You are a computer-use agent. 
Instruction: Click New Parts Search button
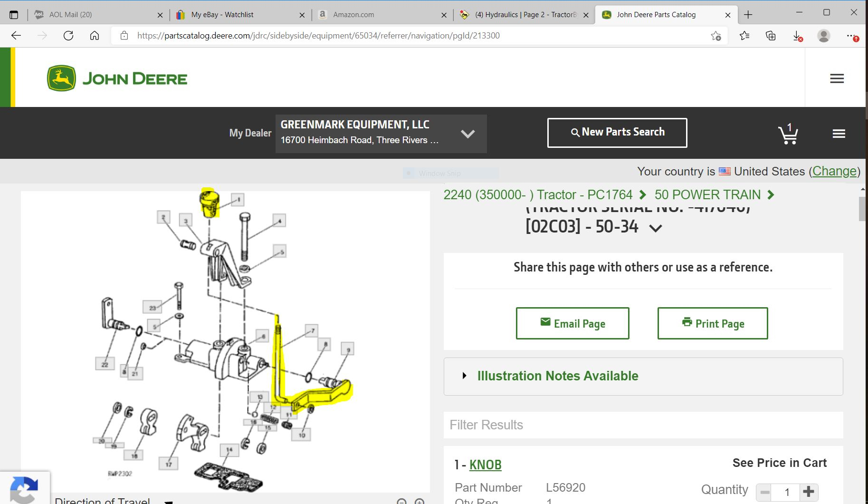617,133
